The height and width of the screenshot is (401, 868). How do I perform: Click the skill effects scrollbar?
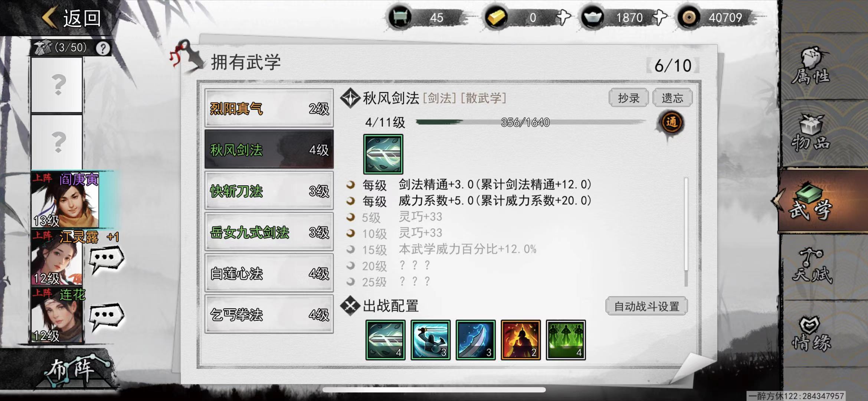coord(686,232)
